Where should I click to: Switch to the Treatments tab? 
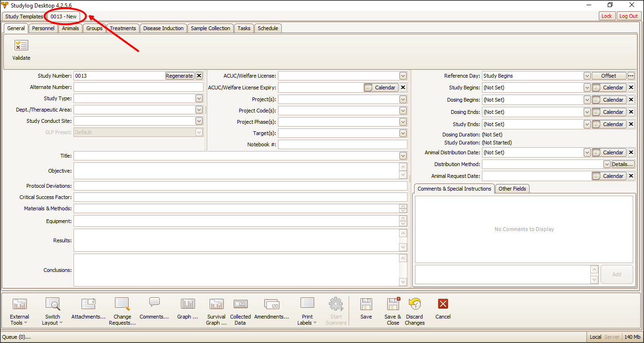[123, 28]
